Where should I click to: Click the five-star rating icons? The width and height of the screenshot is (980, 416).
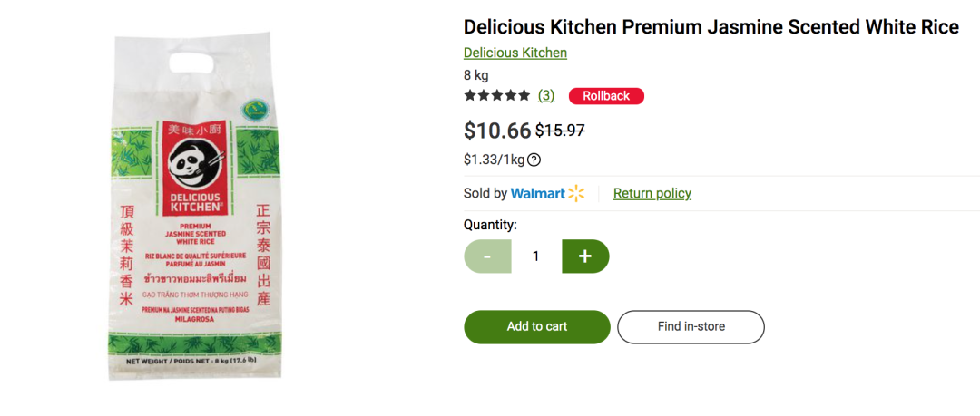coord(497,95)
